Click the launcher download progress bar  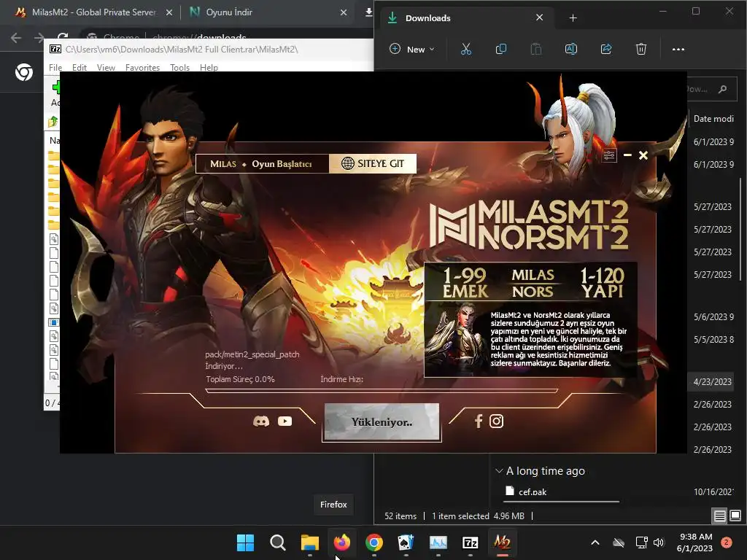pyautogui.click(x=382, y=391)
